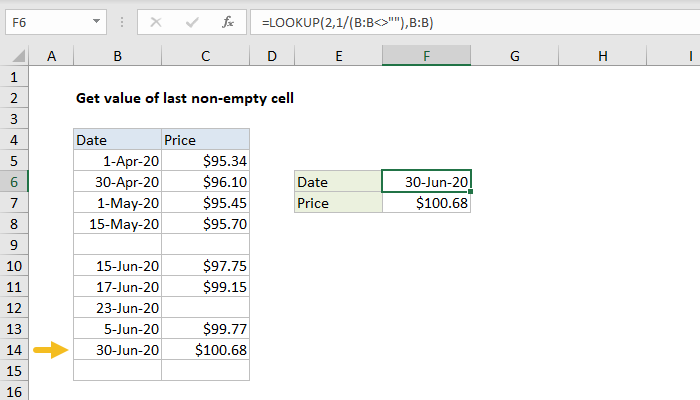Click the Select All corner triangle
Image resolution: width=700 pixels, height=400 pixels.
tap(18, 56)
